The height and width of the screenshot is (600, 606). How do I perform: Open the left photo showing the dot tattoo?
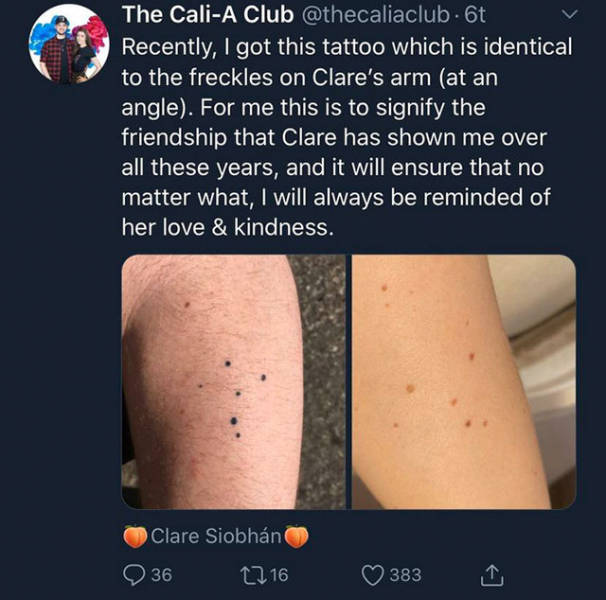[x=233, y=381]
